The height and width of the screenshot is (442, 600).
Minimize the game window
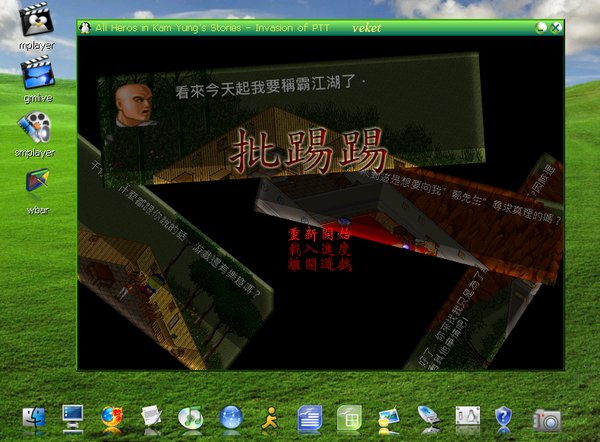pos(541,28)
